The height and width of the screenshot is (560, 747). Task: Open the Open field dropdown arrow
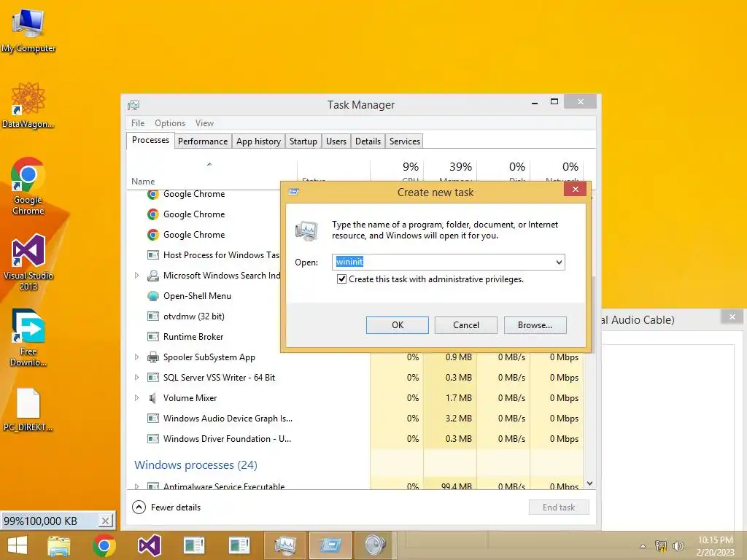tap(559, 262)
